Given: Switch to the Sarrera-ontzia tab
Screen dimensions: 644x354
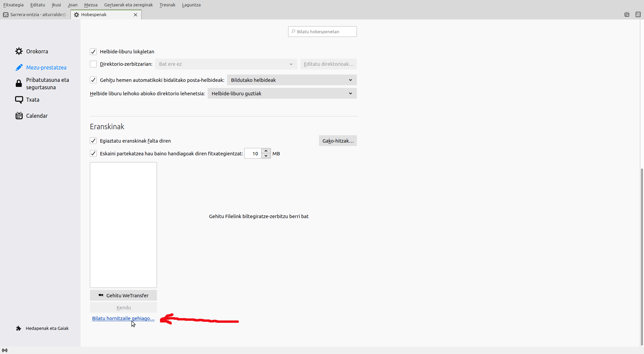Looking at the screenshot, I should pos(35,14).
